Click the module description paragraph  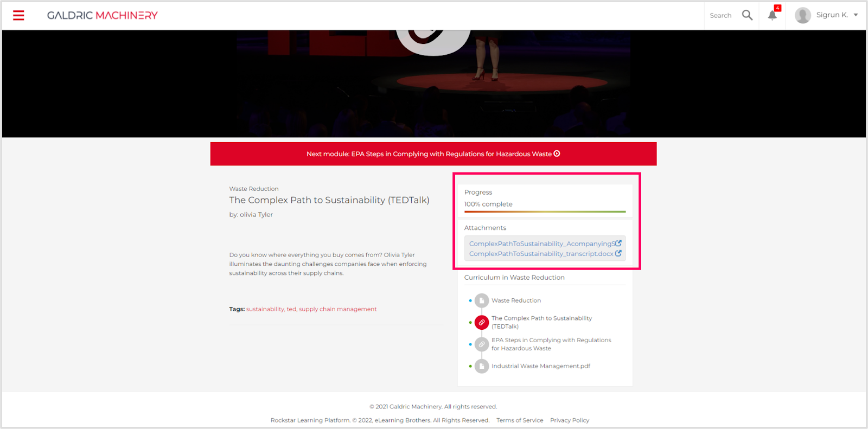pyautogui.click(x=328, y=264)
